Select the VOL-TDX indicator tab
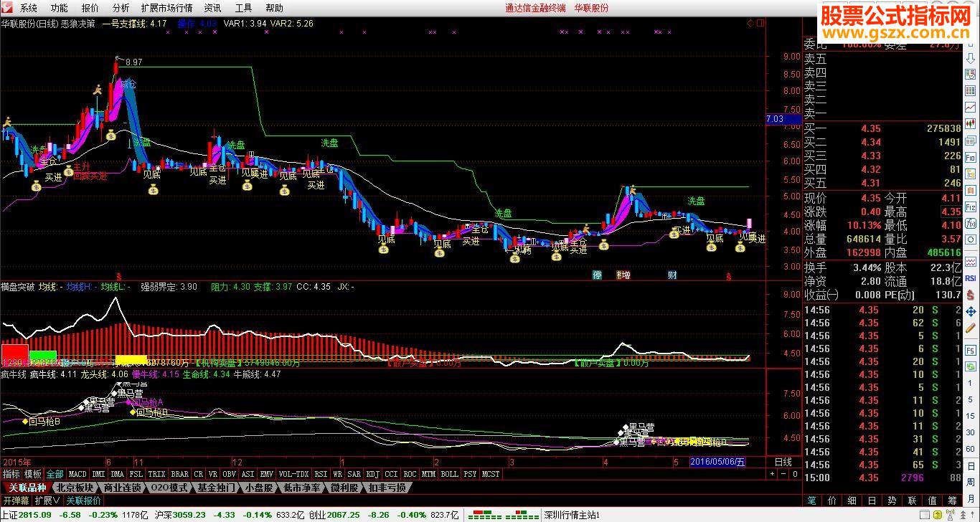Image resolution: width=980 pixels, height=522 pixels. tap(294, 474)
